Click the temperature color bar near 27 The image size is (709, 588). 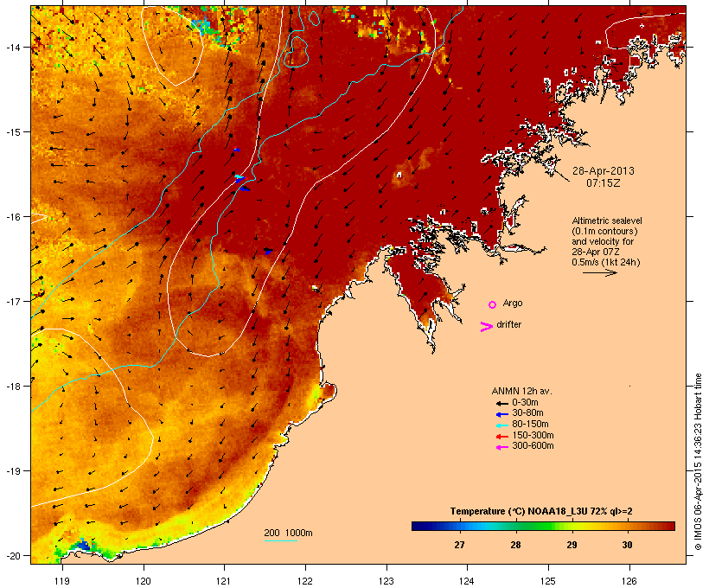[x=459, y=526]
